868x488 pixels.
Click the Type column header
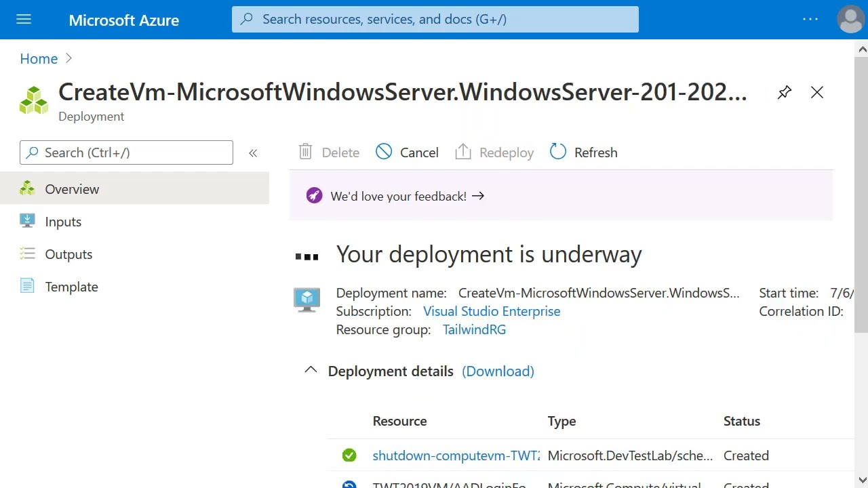click(561, 421)
